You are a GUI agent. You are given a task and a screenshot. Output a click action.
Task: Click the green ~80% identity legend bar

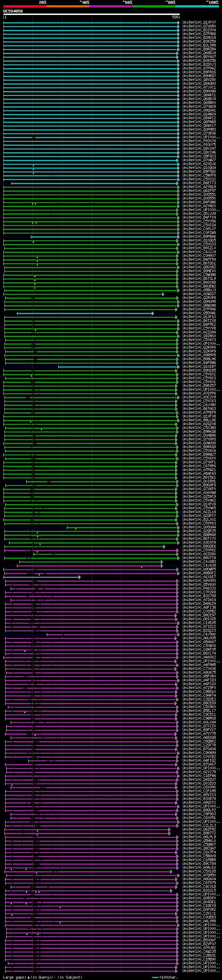[x=154, y=7]
